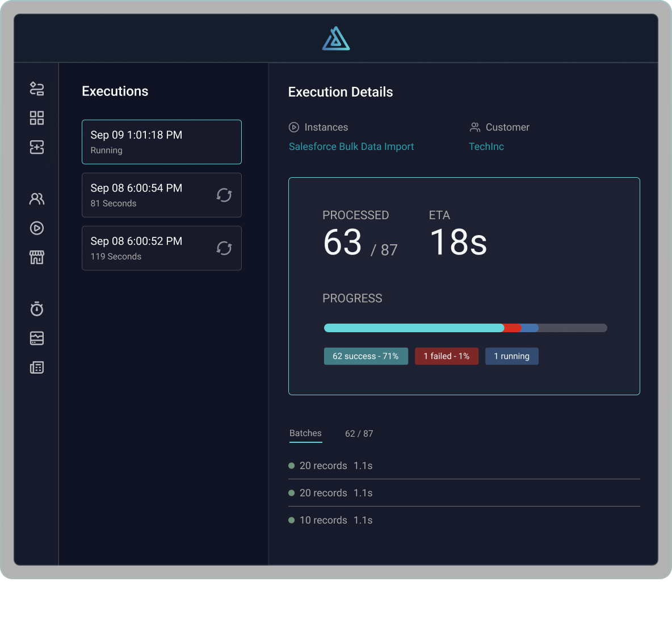Select the Sep 08 6:00:52 PM execution
Viewport: 672px width, 636px height.
pyautogui.click(x=162, y=248)
